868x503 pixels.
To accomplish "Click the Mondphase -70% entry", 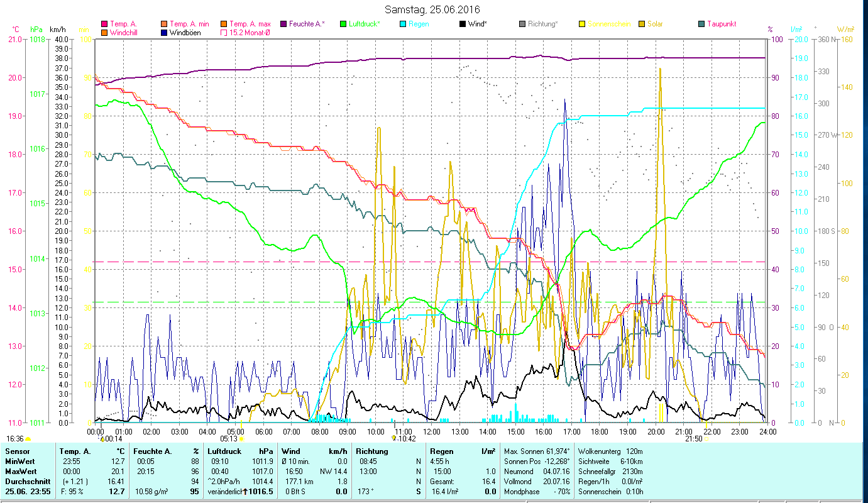I will (x=537, y=492).
